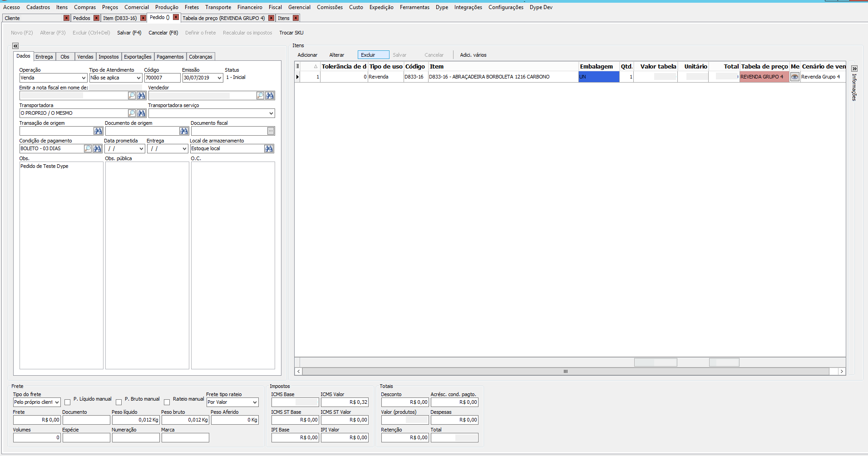The height and width of the screenshot is (456, 868).
Task: Expand the Informações side panel
Action: 854,69
